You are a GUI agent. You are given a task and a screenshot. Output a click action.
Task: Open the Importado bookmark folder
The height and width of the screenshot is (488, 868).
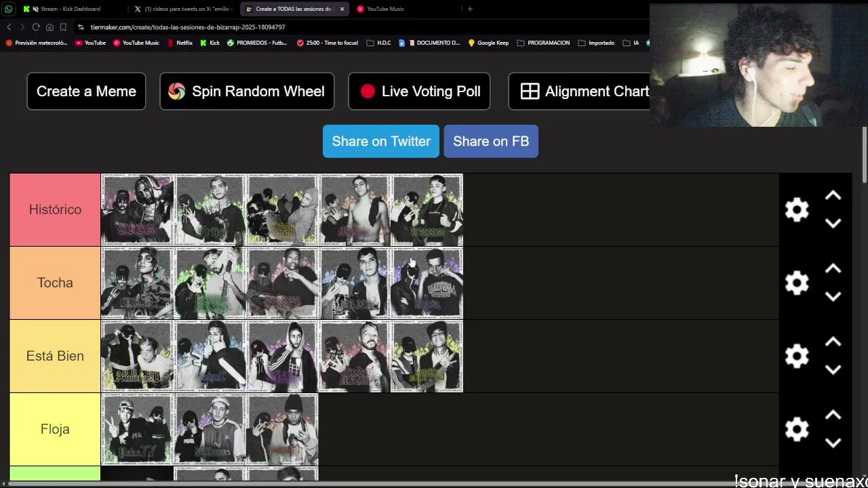[596, 43]
